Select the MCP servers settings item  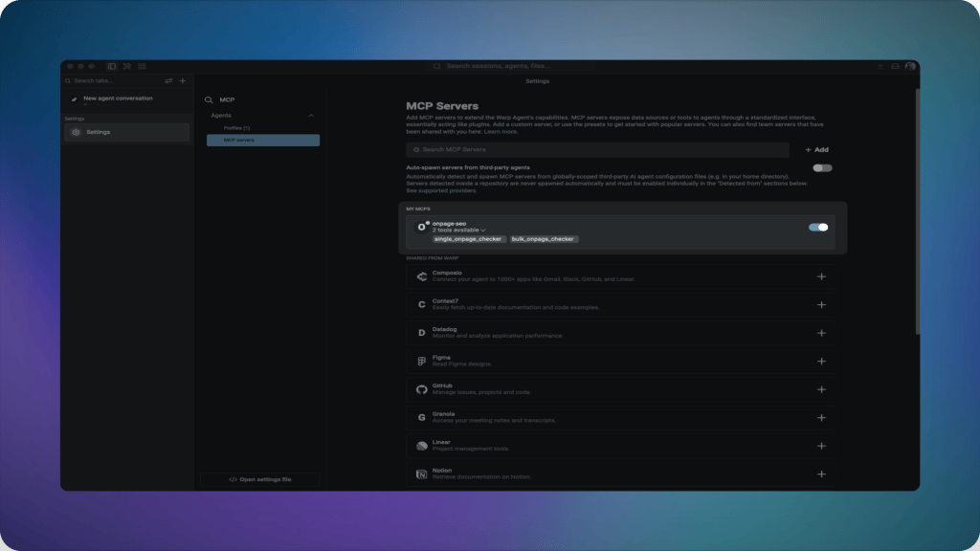[263, 140]
